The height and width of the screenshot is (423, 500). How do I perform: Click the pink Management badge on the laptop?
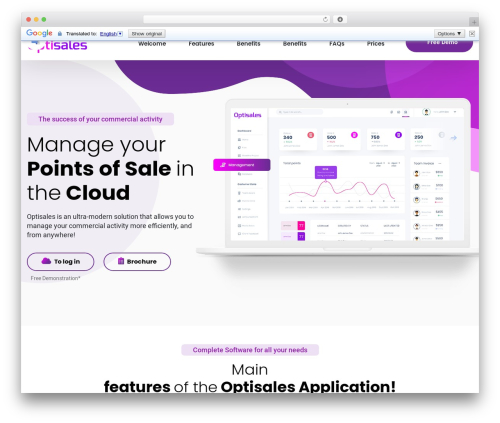pos(242,165)
